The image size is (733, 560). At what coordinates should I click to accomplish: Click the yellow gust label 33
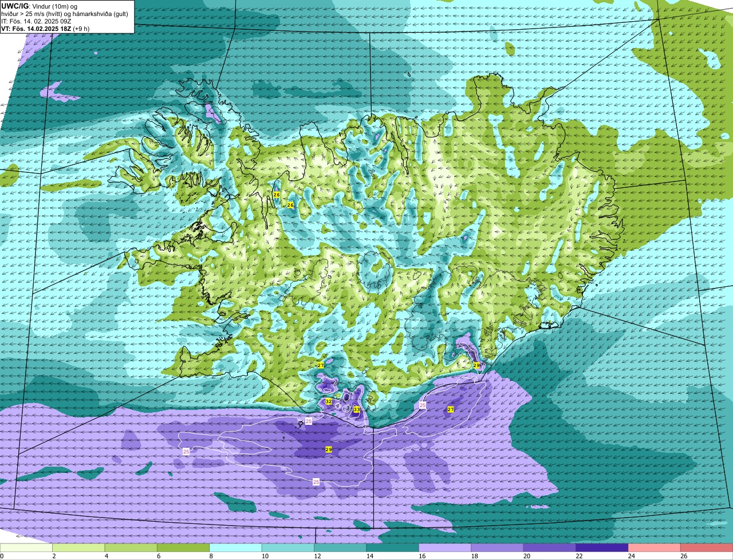[356, 409]
